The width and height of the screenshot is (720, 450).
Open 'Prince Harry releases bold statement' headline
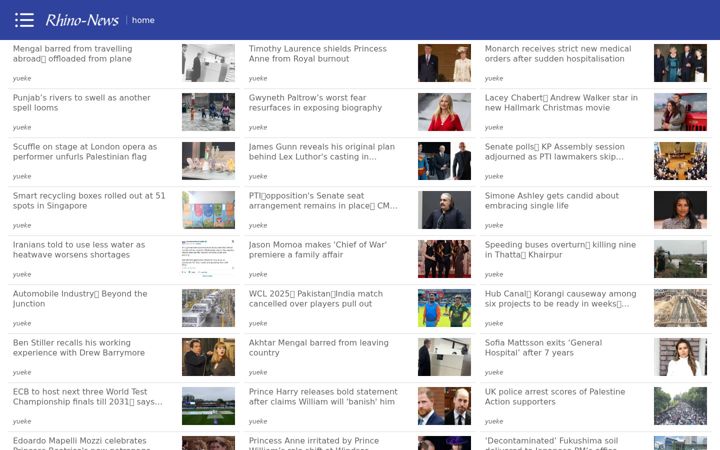point(323,397)
